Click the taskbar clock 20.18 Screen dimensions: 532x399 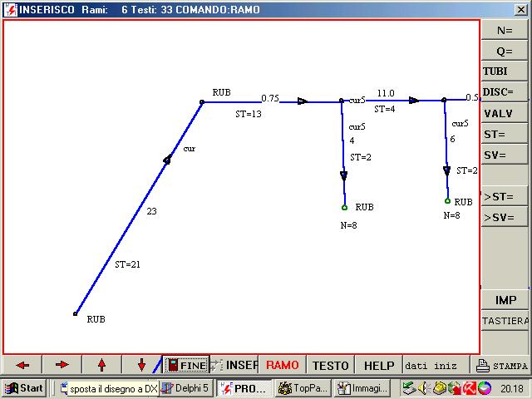click(511, 388)
